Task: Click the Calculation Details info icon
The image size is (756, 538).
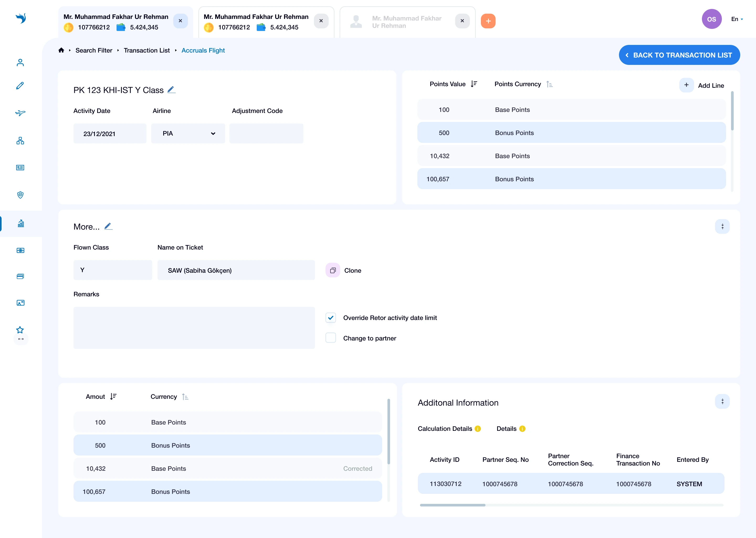Action: coord(478,429)
